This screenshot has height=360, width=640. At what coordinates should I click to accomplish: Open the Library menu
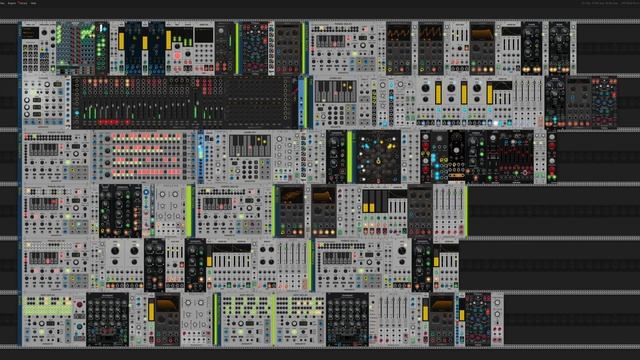tap(23, 3)
